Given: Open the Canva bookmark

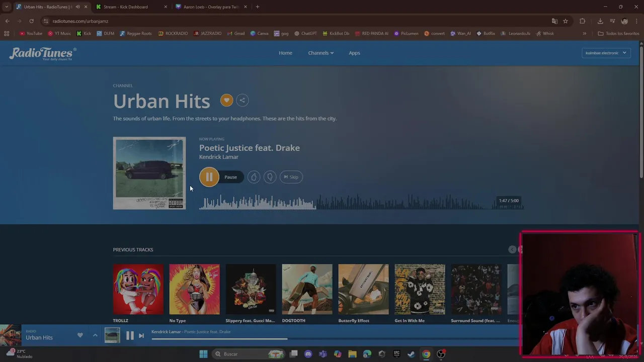Looking at the screenshot, I should click(259, 34).
